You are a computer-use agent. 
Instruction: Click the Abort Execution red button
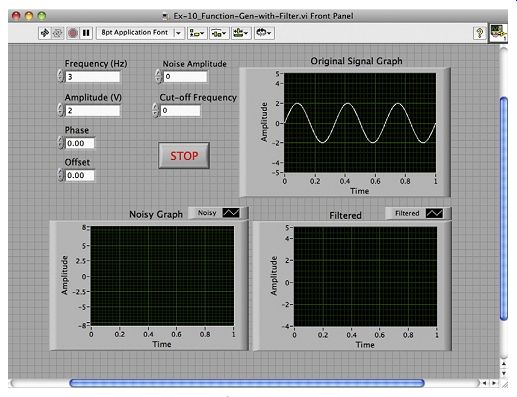tap(73, 33)
